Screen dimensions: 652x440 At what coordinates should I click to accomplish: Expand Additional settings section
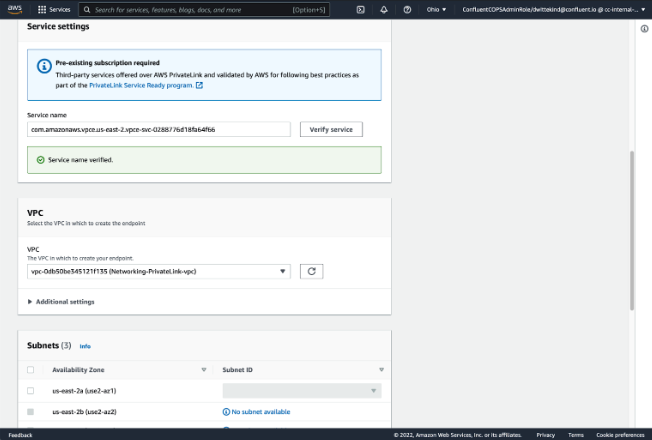(x=61, y=302)
